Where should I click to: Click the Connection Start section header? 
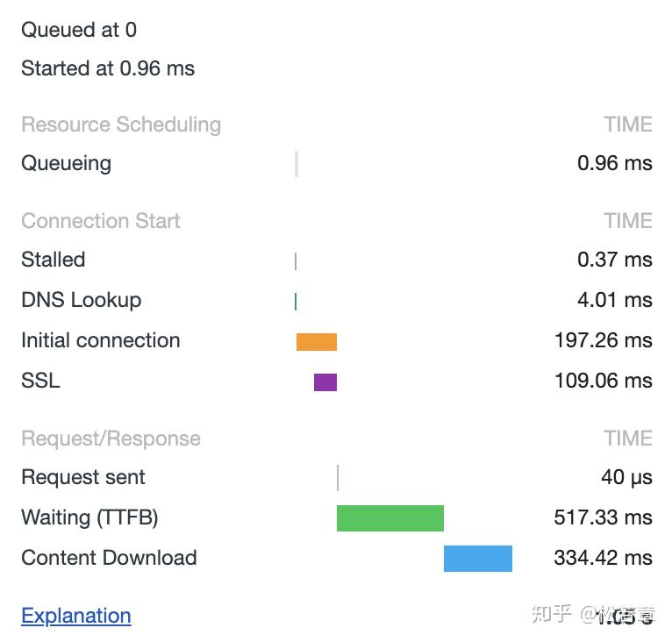coord(100,221)
